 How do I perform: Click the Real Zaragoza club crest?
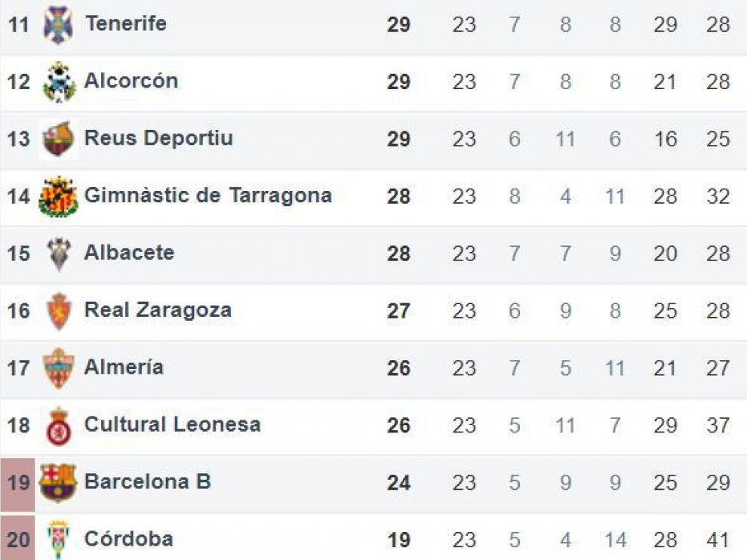[x=59, y=311]
